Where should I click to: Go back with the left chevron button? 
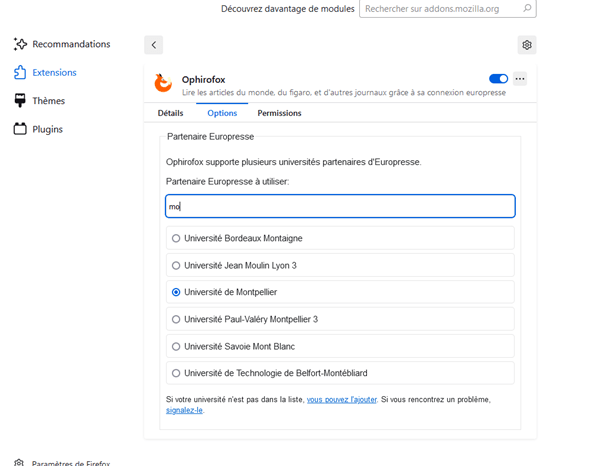point(154,45)
